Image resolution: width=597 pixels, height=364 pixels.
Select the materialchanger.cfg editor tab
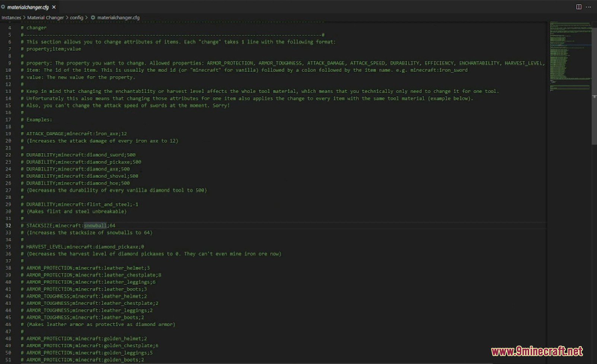29,7
